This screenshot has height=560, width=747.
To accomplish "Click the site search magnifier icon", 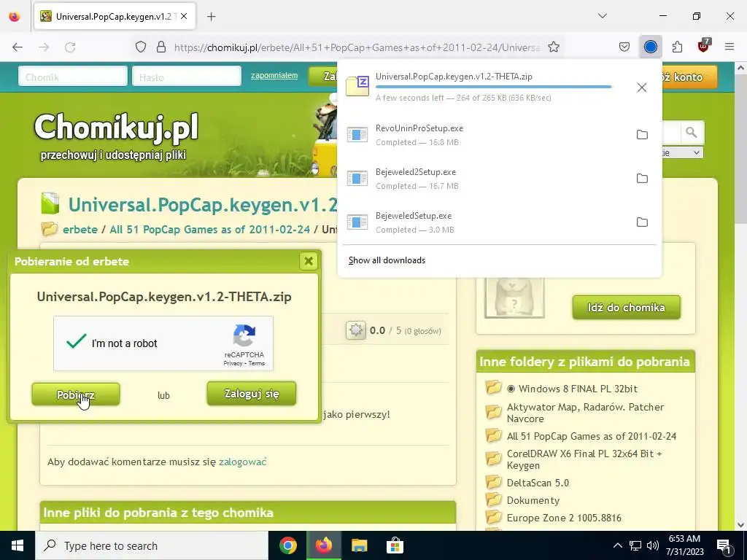I will pyautogui.click(x=692, y=133).
